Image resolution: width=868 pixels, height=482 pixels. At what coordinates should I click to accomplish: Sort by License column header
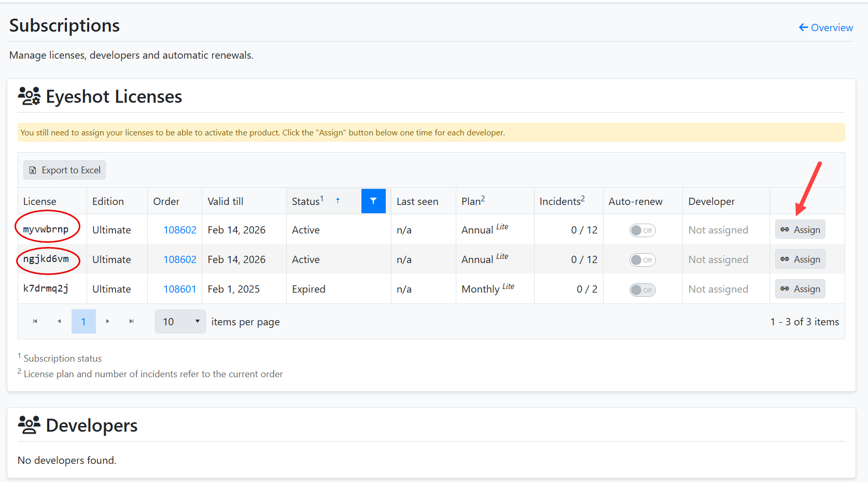40,201
